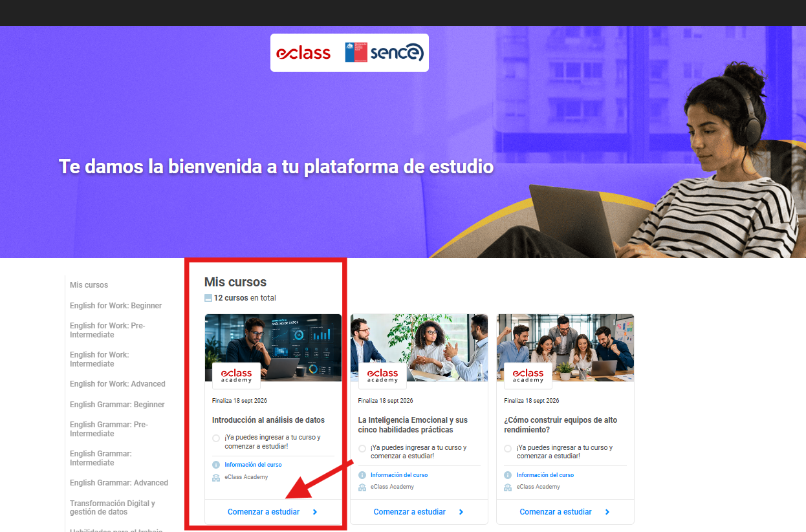Screen dimensions: 806x532
Task: Click the Sence logo in the header
Action: click(384, 52)
